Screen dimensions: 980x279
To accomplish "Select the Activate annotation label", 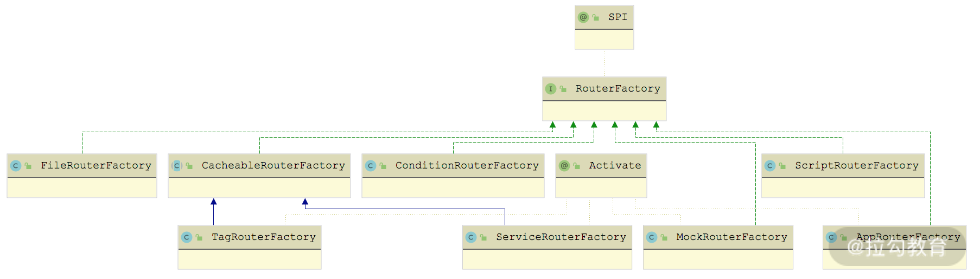I will tap(615, 166).
